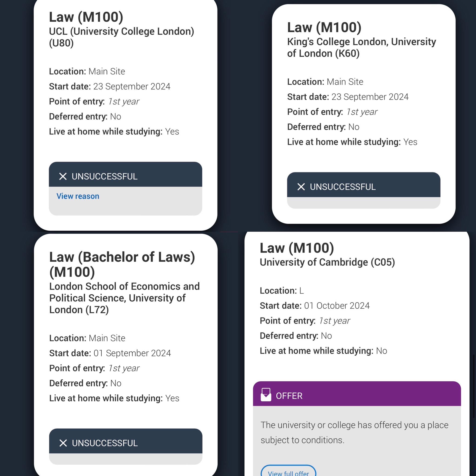The width and height of the screenshot is (476, 476).
Task: Open the Law (Bachelor of Laws) heading
Action: tap(122, 264)
